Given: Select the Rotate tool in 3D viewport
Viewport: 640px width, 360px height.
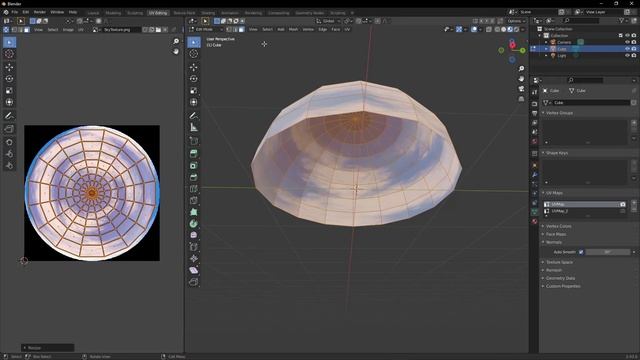Looking at the screenshot, I should coord(194,79).
